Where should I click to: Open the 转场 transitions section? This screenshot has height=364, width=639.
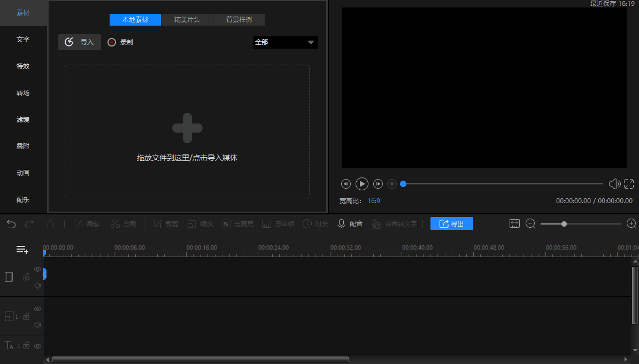23,93
